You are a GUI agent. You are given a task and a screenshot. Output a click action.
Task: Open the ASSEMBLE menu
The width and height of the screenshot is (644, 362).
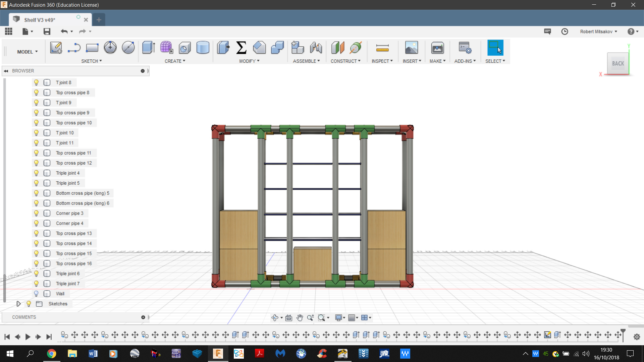[x=306, y=61]
